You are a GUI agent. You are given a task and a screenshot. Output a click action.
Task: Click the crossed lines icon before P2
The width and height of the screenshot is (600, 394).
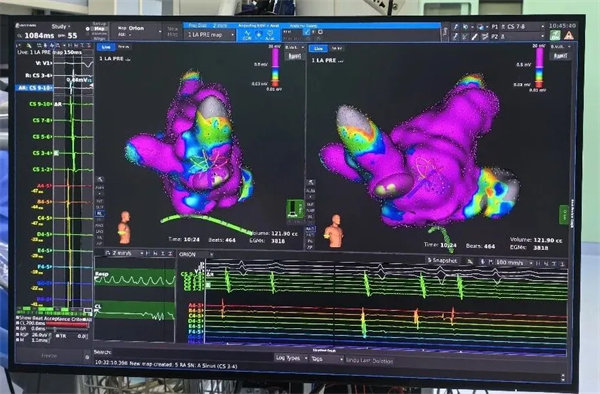[x=485, y=37]
